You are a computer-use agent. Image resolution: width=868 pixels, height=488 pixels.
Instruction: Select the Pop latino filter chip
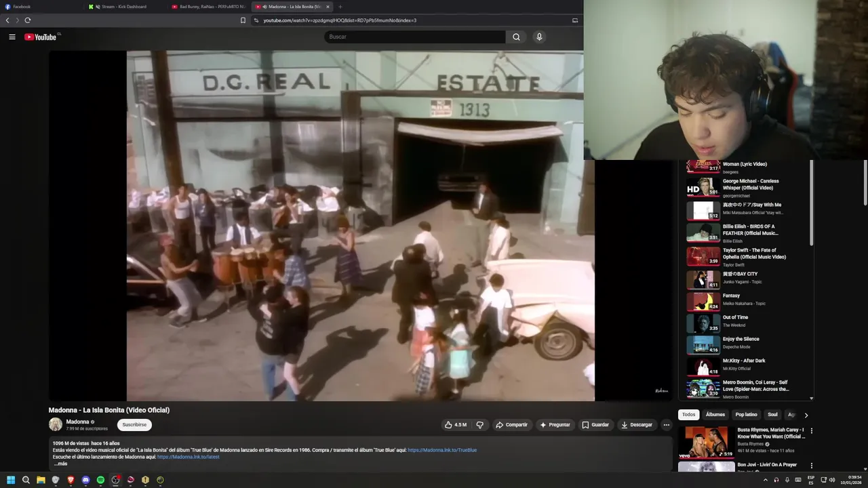click(x=746, y=415)
